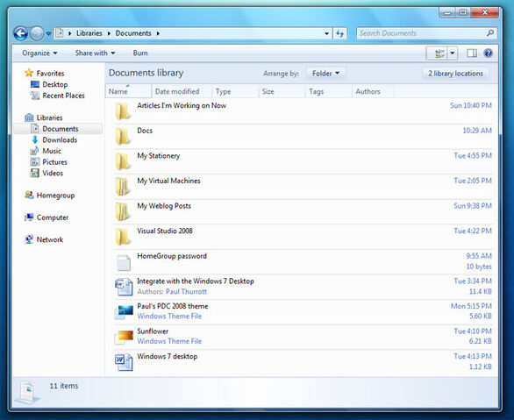Select Desktop in the navigation pane
This screenshot has height=420, width=514.
pyautogui.click(x=49, y=84)
